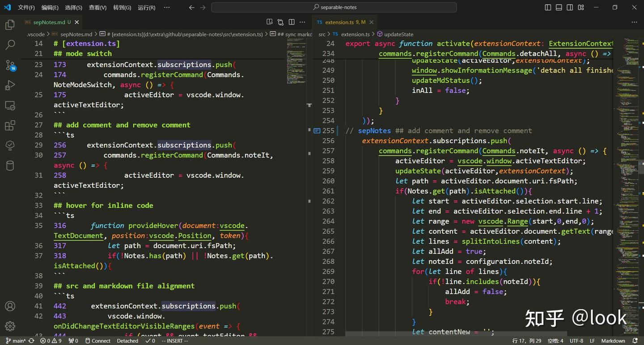Click the Manage gear icon
Image resolution: width=644 pixels, height=345 pixels.
click(x=10, y=326)
